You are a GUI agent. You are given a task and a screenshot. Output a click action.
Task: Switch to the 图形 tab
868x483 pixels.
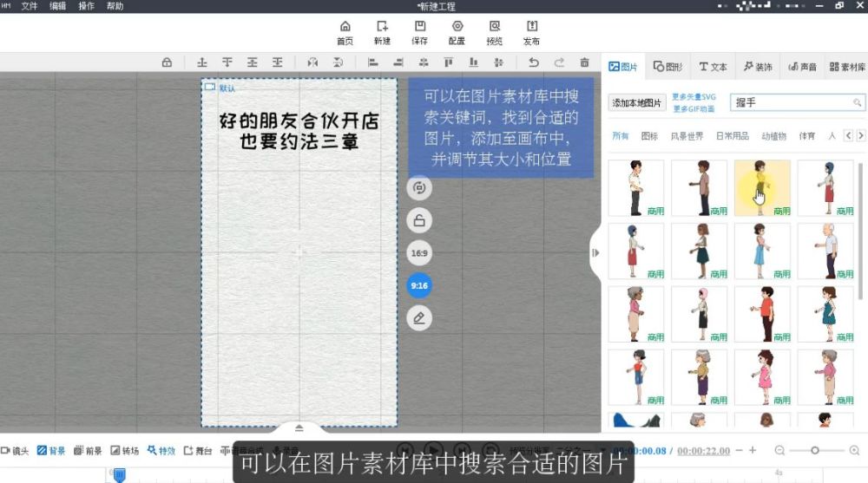[x=667, y=67]
